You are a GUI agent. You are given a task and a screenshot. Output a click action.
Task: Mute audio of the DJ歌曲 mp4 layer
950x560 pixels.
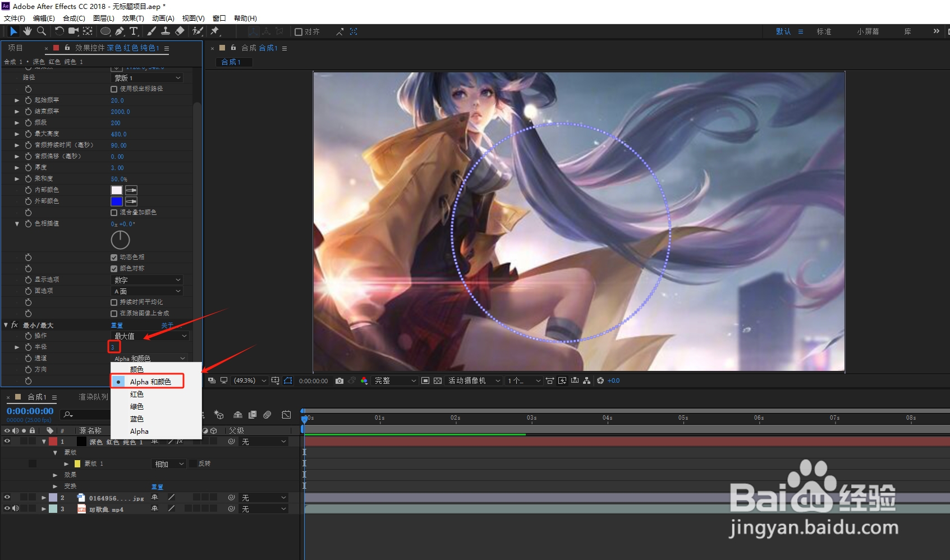[x=16, y=508]
